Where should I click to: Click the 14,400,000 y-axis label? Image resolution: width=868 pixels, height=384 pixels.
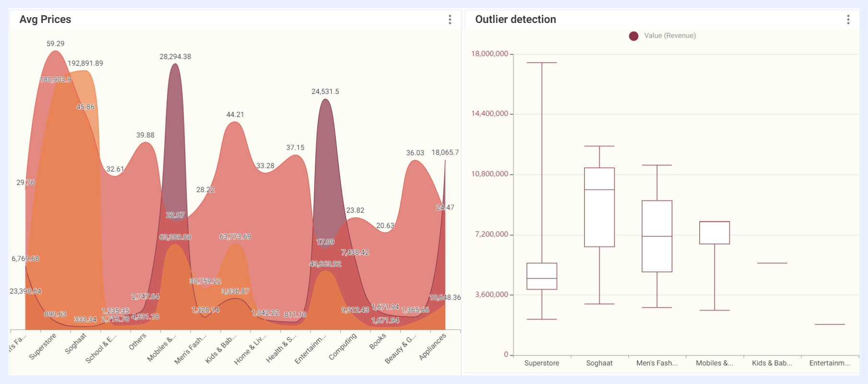click(489, 113)
